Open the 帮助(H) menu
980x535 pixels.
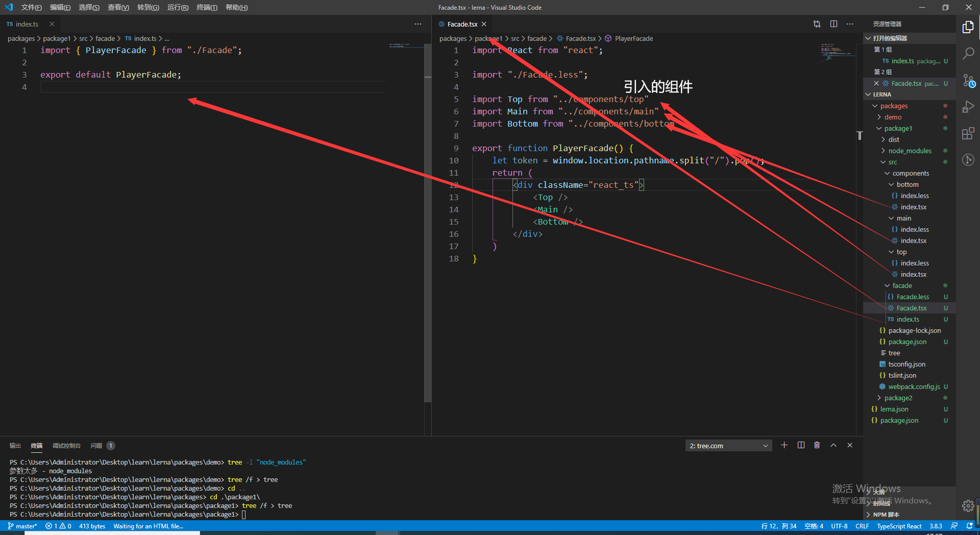pyautogui.click(x=236, y=7)
